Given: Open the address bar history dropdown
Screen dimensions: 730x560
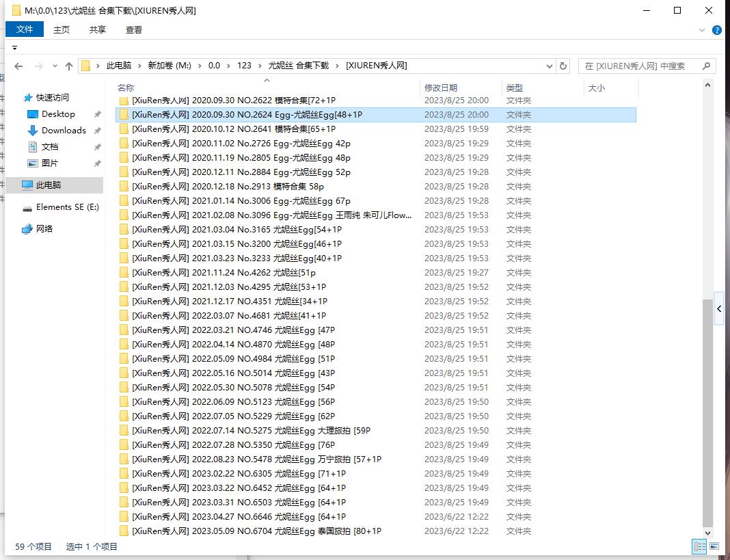Looking at the screenshot, I should 550,66.
